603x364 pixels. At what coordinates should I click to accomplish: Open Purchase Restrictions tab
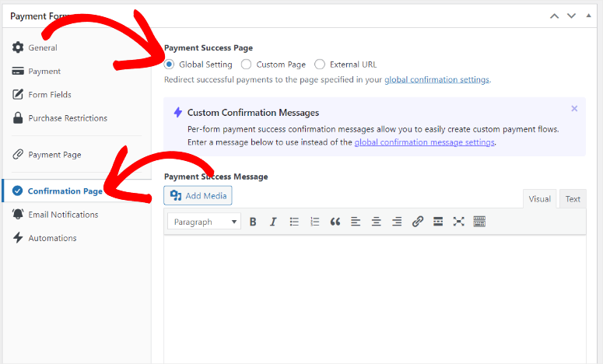[68, 118]
